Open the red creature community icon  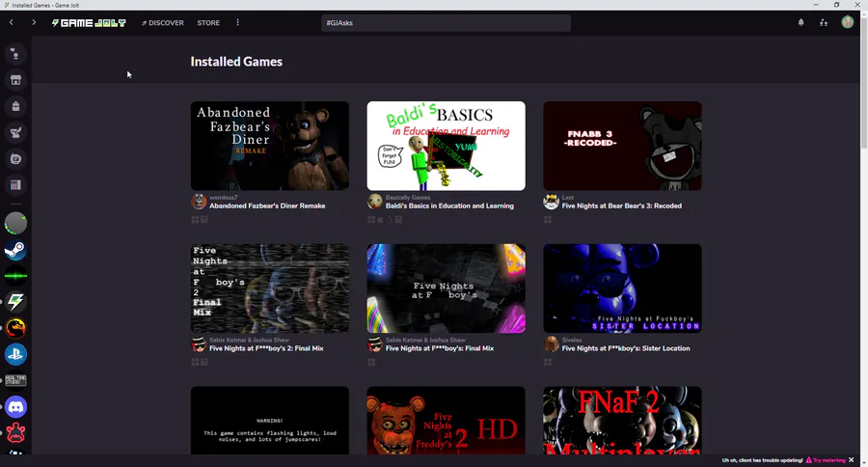(15, 433)
